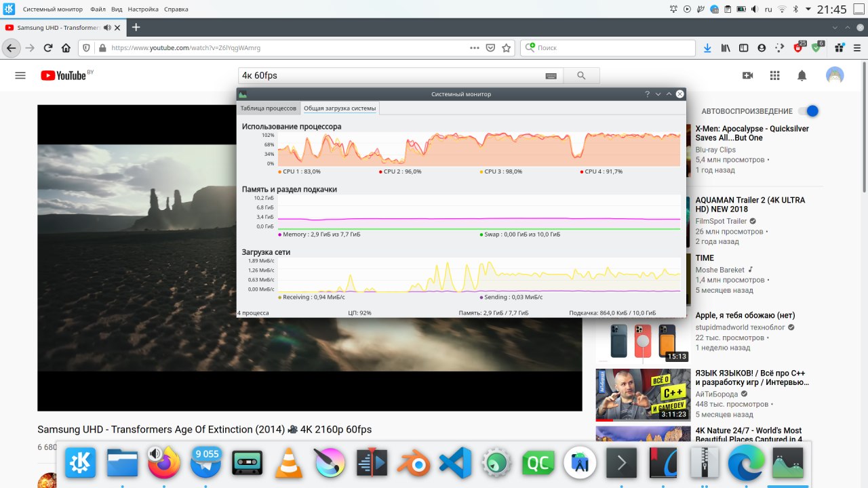Open the TIME by Moshe Bareket video

(705, 258)
